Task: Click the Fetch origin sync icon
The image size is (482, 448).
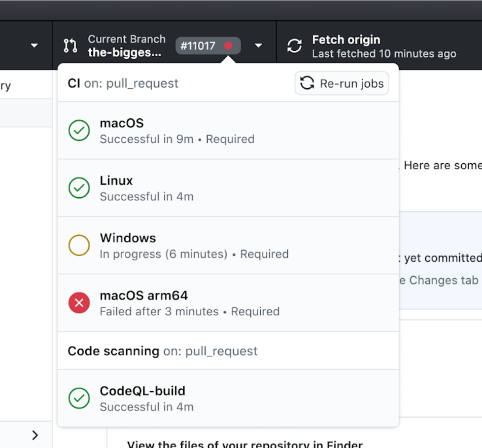Action: click(295, 46)
